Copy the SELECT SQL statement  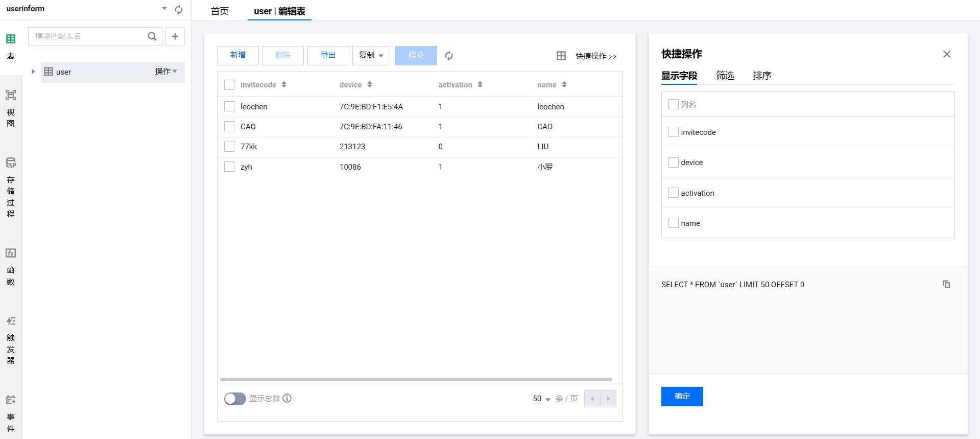pyautogui.click(x=946, y=284)
